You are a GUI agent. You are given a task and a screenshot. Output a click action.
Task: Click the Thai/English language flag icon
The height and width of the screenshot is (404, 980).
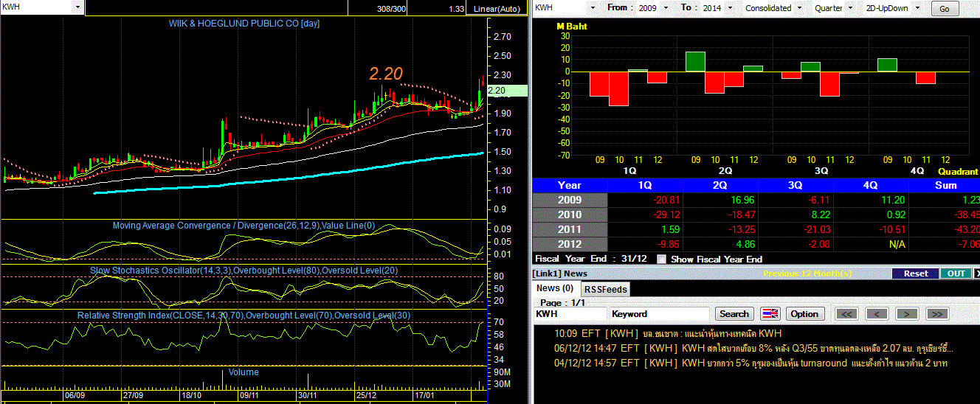point(770,313)
